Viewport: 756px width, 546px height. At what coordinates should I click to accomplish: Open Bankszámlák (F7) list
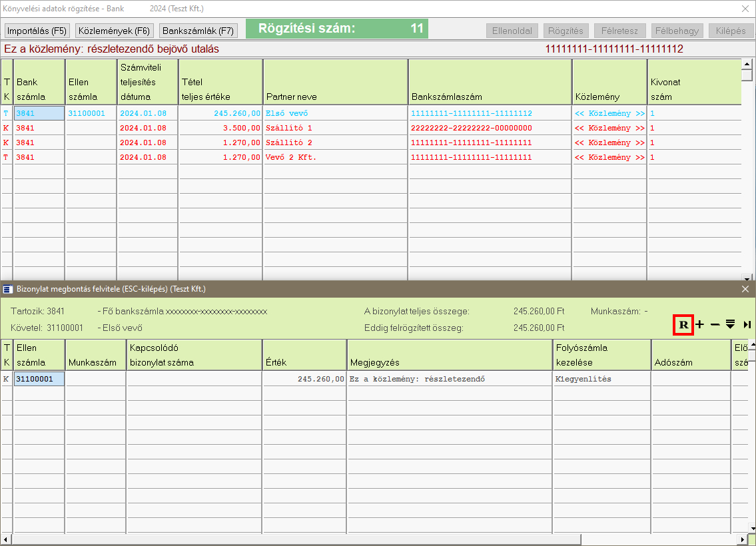(x=198, y=31)
